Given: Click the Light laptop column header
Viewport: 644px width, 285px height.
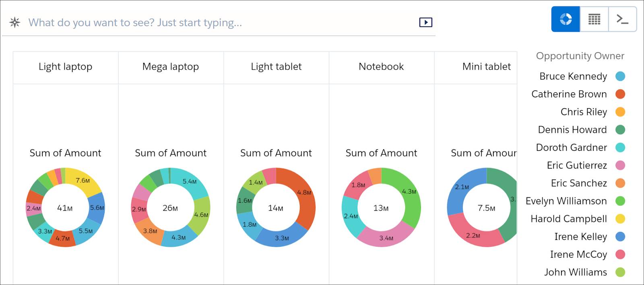Looking at the screenshot, I should 66,67.
